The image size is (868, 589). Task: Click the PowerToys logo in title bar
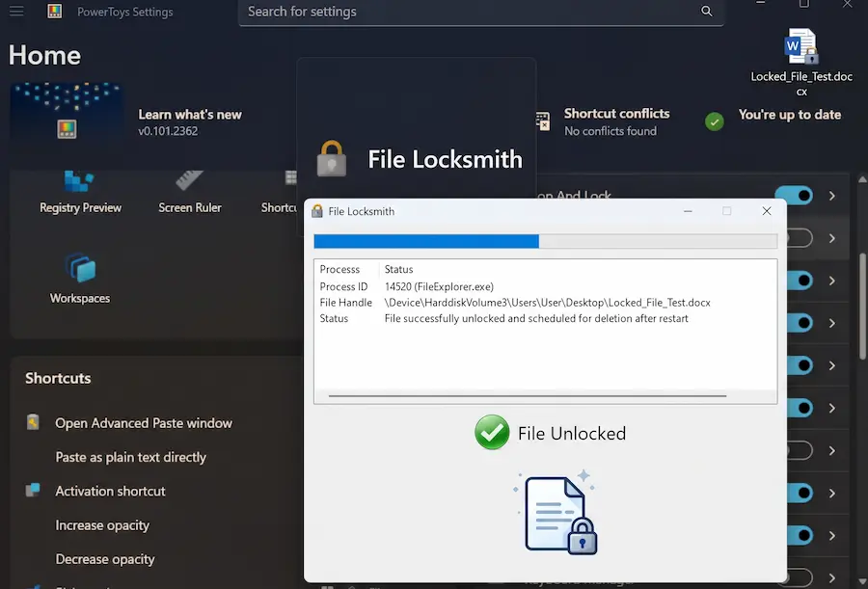(x=54, y=11)
